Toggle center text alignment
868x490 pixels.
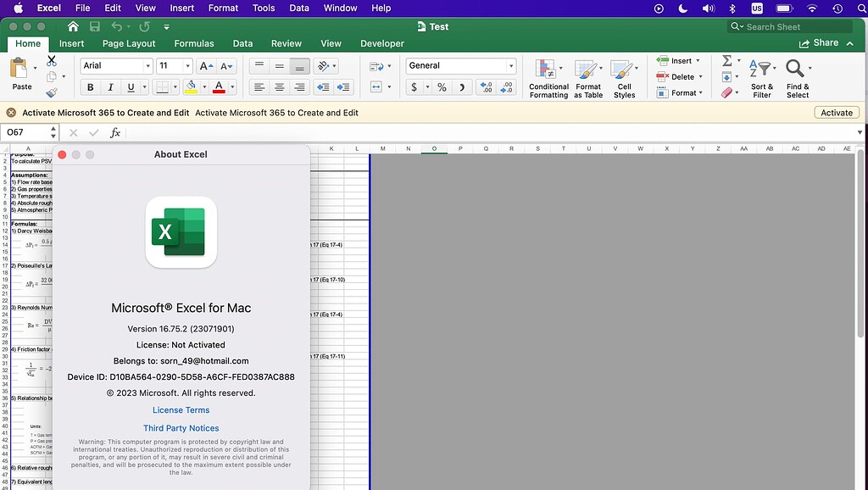click(280, 86)
